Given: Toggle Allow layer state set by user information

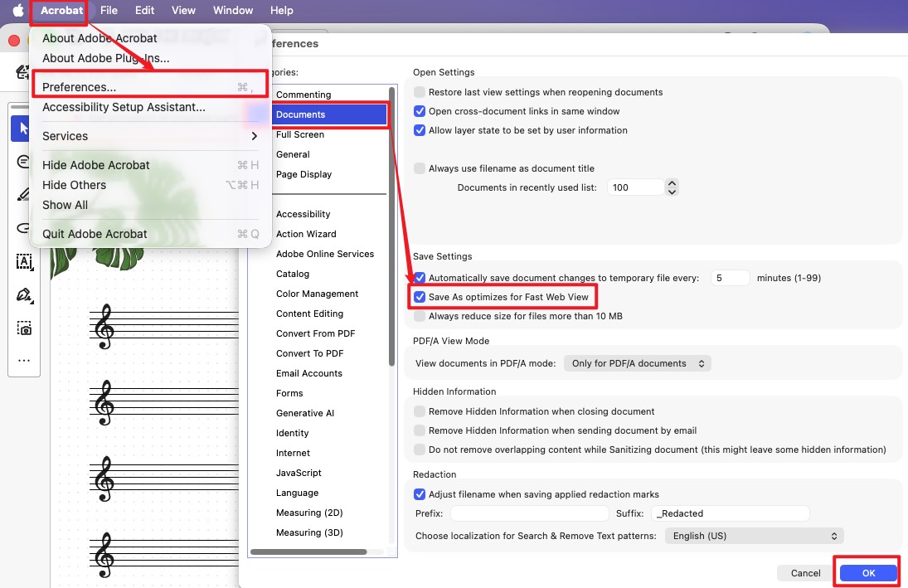Looking at the screenshot, I should (x=420, y=130).
